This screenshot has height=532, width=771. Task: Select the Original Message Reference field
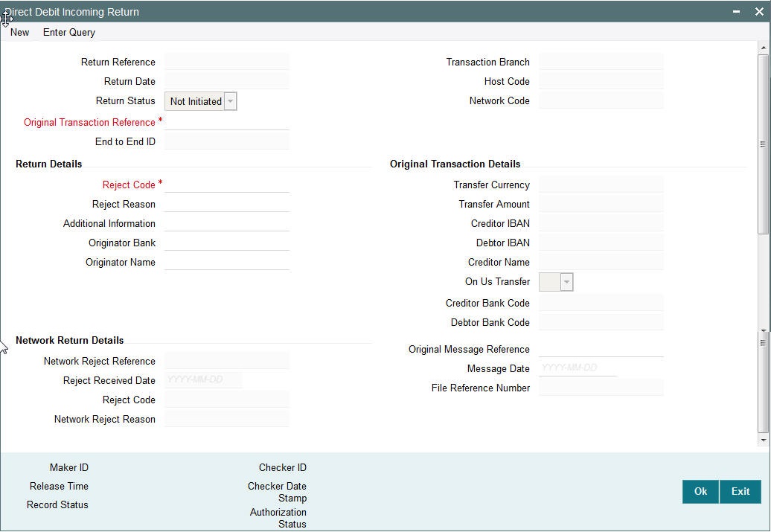(601, 348)
